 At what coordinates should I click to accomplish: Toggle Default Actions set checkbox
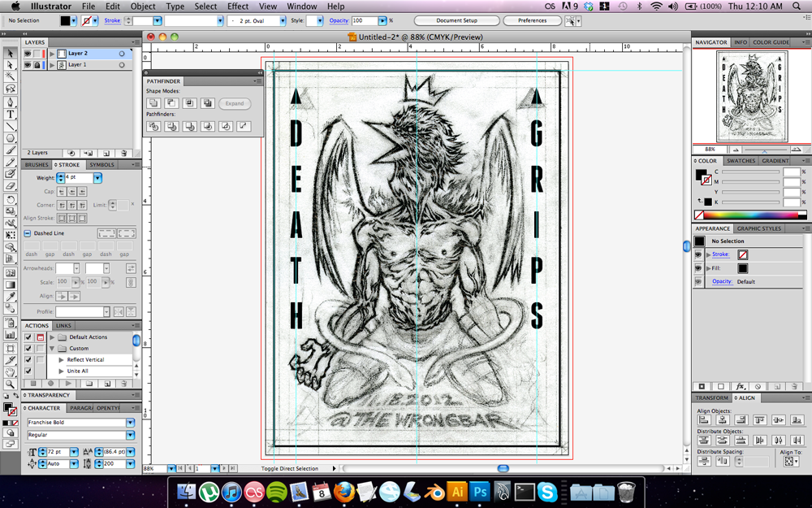coord(28,337)
